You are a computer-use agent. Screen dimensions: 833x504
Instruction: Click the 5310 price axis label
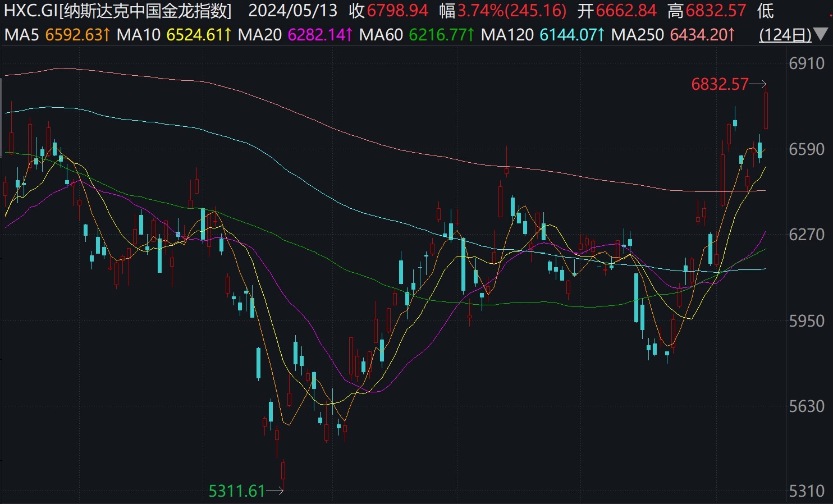pos(807,492)
